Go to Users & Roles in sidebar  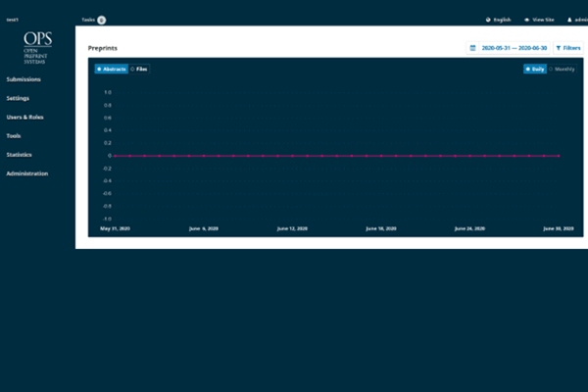(x=24, y=117)
